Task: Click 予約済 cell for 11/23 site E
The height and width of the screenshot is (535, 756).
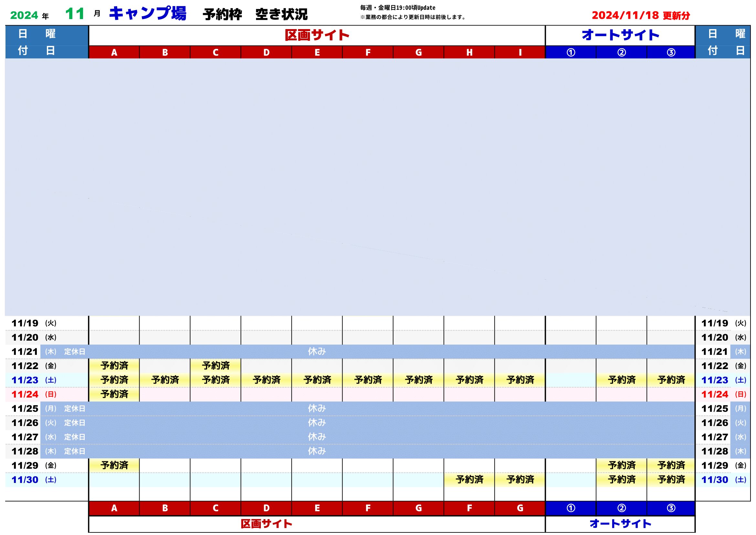Action: (317, 380)
